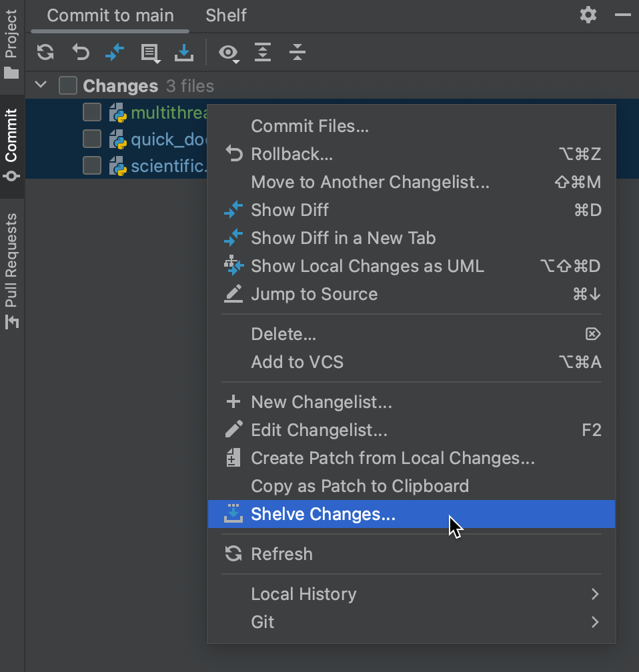Switch to the Shelf tab

pyautogui.click(x=225, y=15)
